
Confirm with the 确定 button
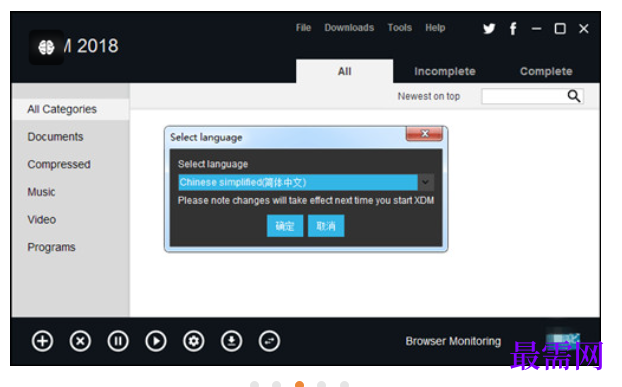pyautogui.click(x=285, y=226)
